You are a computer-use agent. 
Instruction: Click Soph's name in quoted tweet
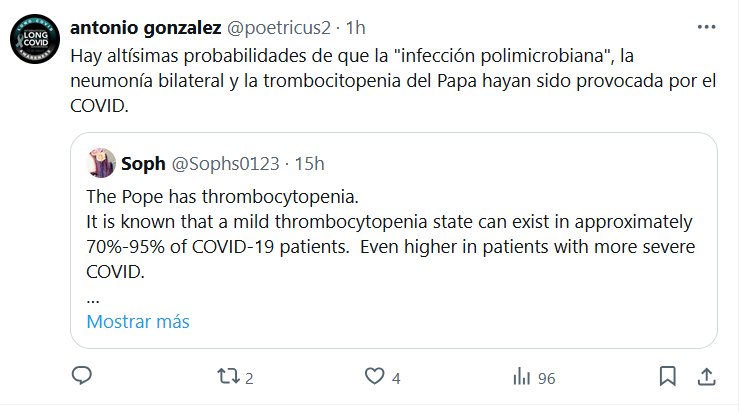(x=143, y=162)
